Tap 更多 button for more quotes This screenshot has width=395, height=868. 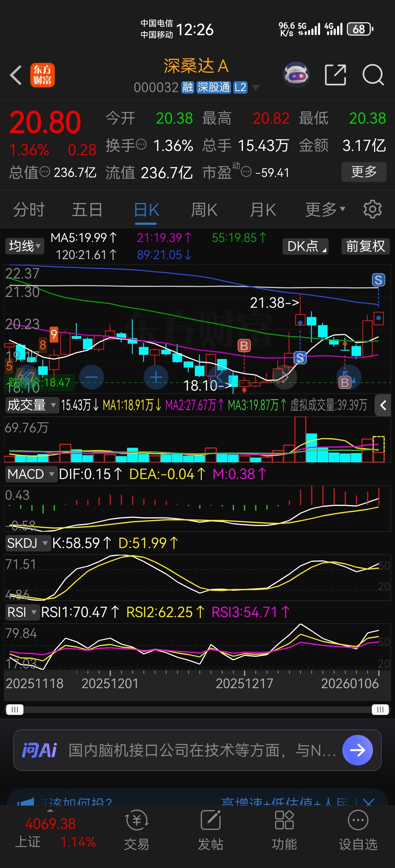pos(364,172)
